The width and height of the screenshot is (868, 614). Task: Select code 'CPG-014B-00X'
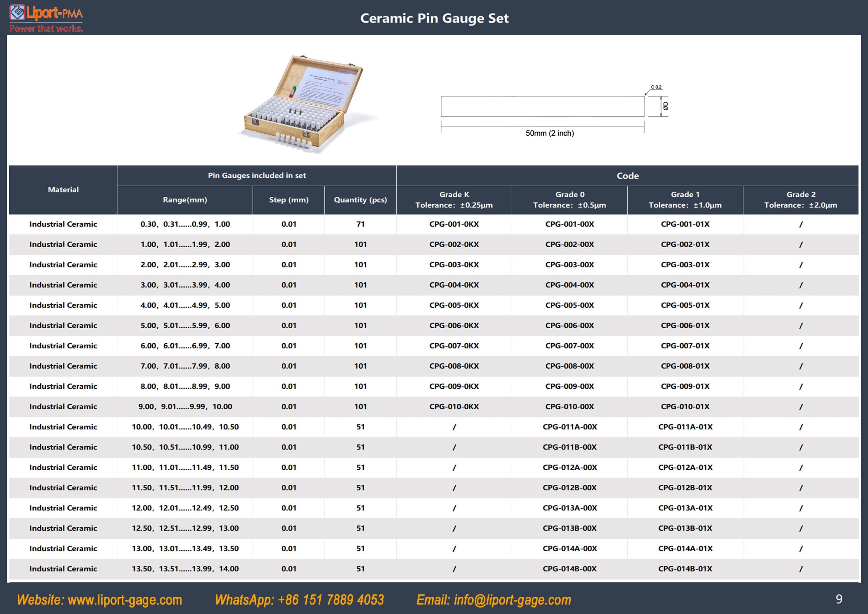pos(570,569)
